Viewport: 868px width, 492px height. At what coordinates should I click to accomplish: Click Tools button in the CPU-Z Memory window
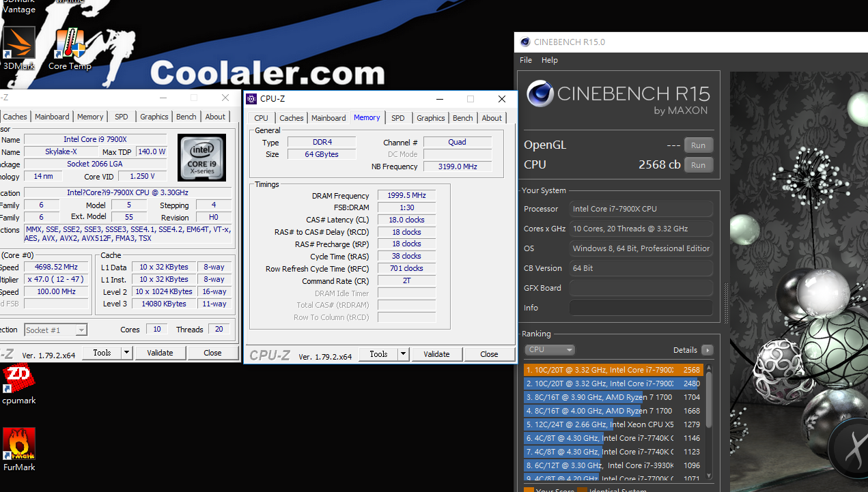[x=378, y=354]
